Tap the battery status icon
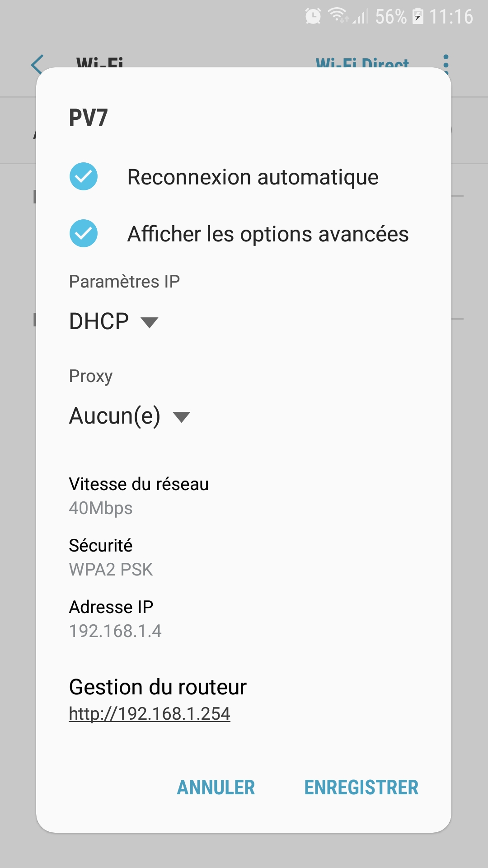 pyautogui.click(x=418, y=16)
